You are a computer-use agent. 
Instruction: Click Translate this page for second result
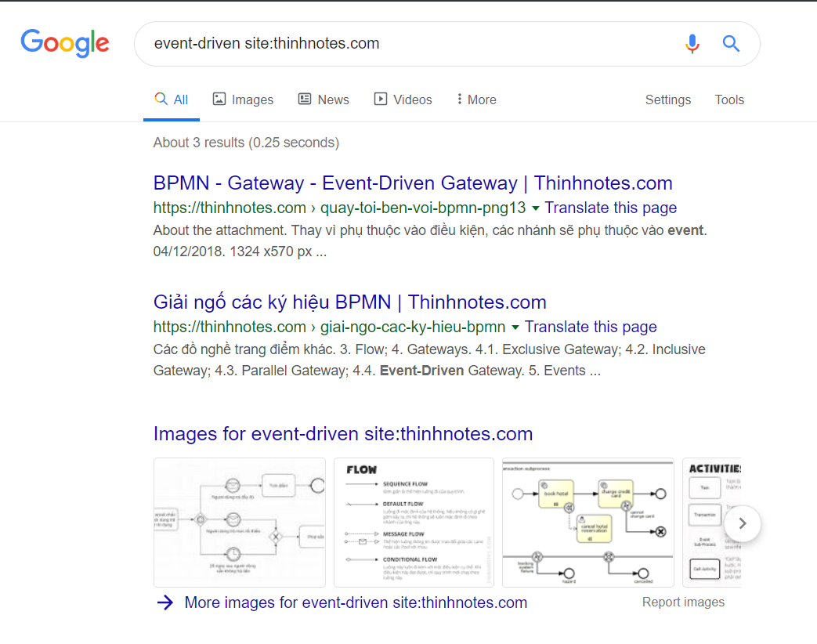(591, 327)
